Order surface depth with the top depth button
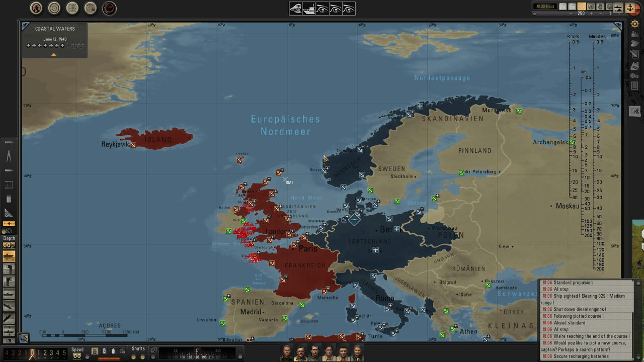This screenshot has height=362, width=644. (9, 257)
